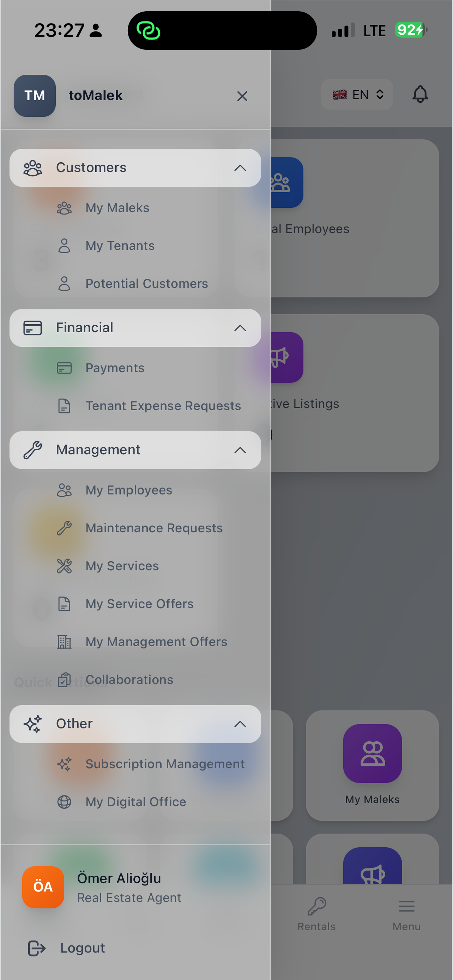This screenshot has height=980, width=453.
Task: Tap the hamburger Menu icon
Action: (x=406, y=907)
